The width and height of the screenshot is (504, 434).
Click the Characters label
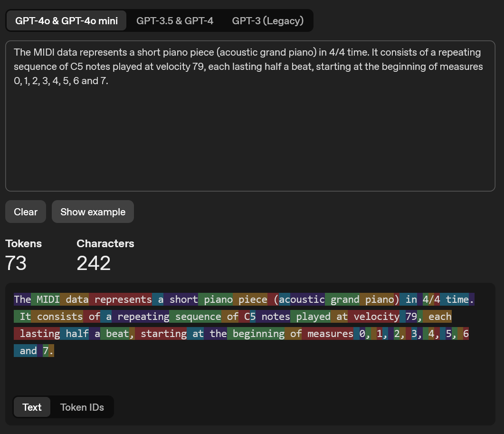tap(105, 243)
